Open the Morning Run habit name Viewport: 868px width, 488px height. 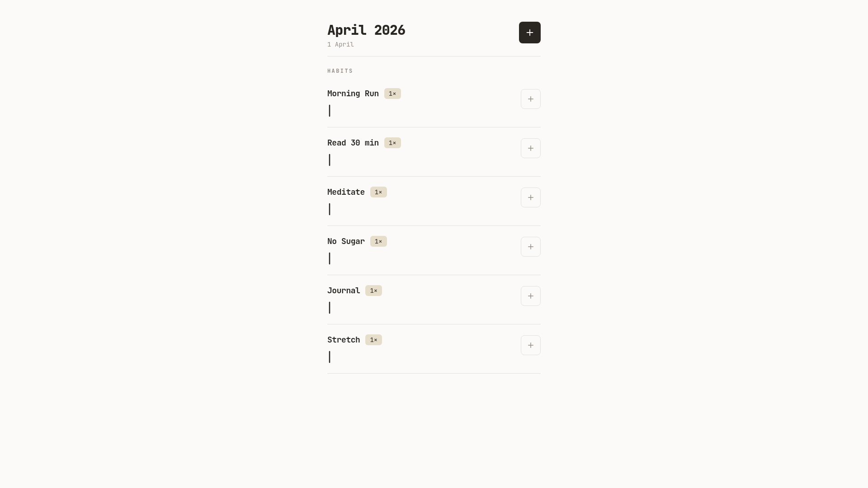[x=353, y=94]
